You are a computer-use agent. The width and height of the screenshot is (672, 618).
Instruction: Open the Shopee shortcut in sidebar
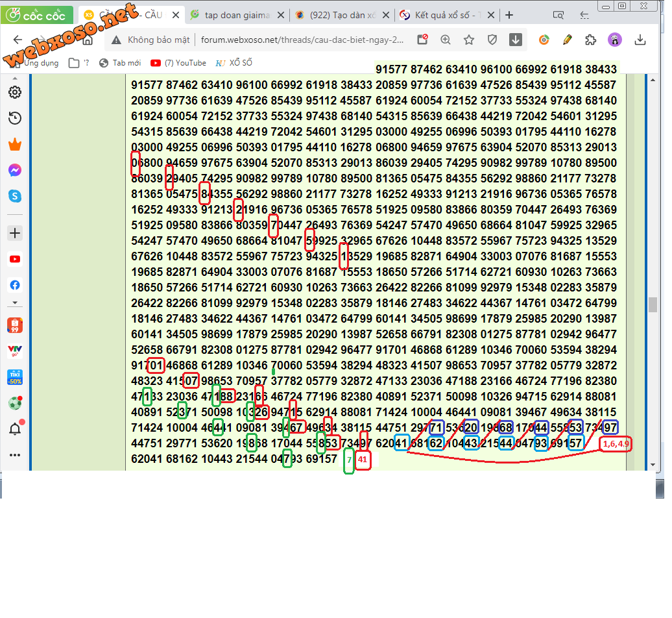click(14, 325)
